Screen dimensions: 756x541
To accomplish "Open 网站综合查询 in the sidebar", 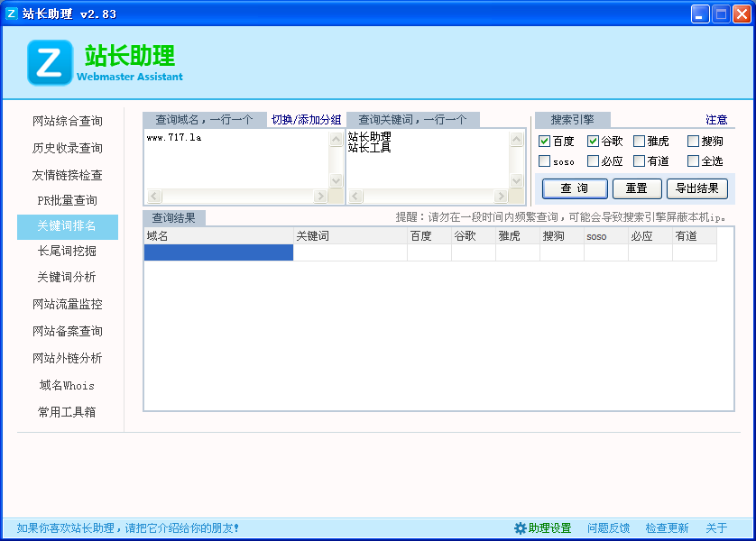I will 68,121.
